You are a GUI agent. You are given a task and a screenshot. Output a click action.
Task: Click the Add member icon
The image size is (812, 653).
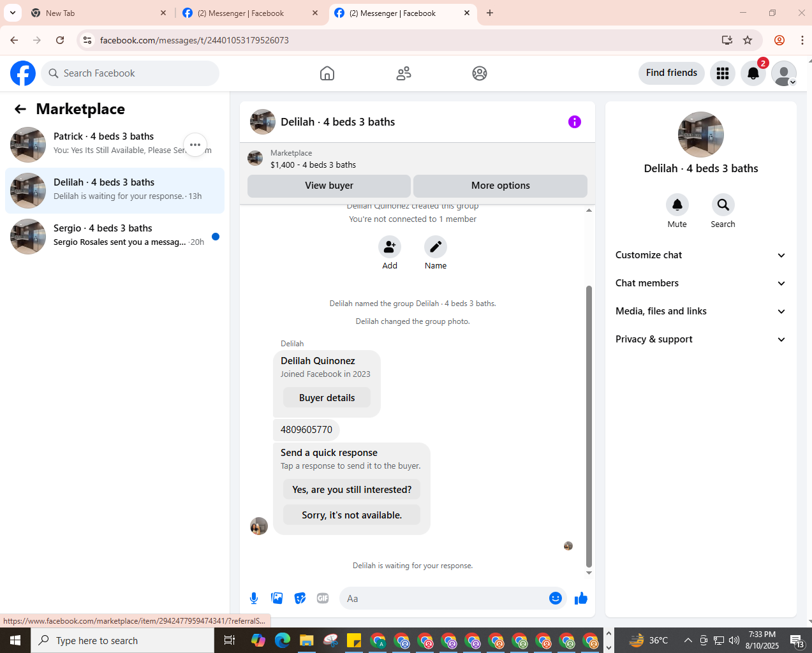390,247
